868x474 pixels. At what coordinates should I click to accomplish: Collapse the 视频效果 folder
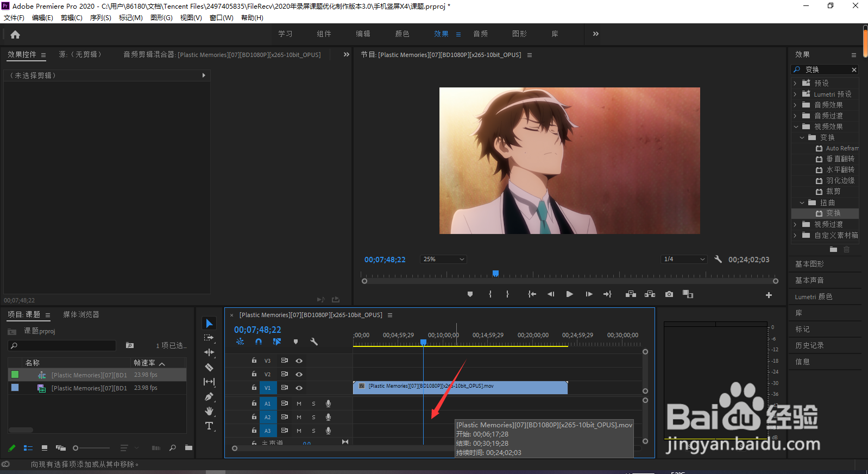coord(796,127)
